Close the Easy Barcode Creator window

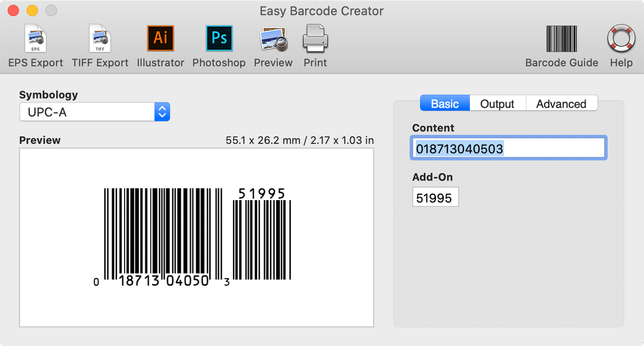(13, 10)
